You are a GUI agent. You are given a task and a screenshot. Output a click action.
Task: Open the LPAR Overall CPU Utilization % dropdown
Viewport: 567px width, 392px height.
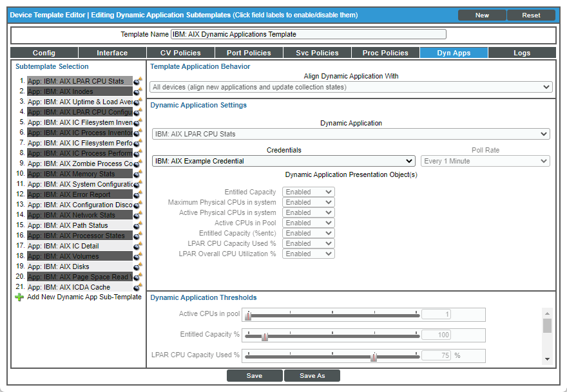(309, 254)
